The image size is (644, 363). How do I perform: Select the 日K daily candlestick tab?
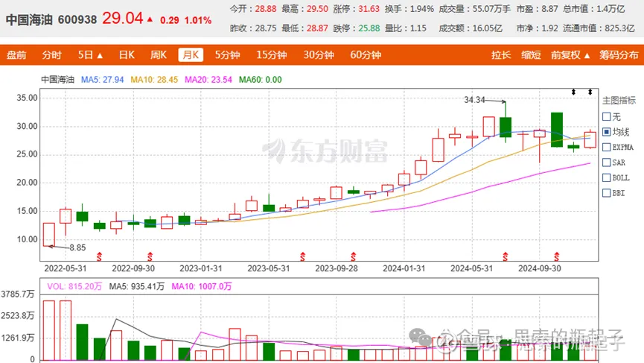click(127, 55)
